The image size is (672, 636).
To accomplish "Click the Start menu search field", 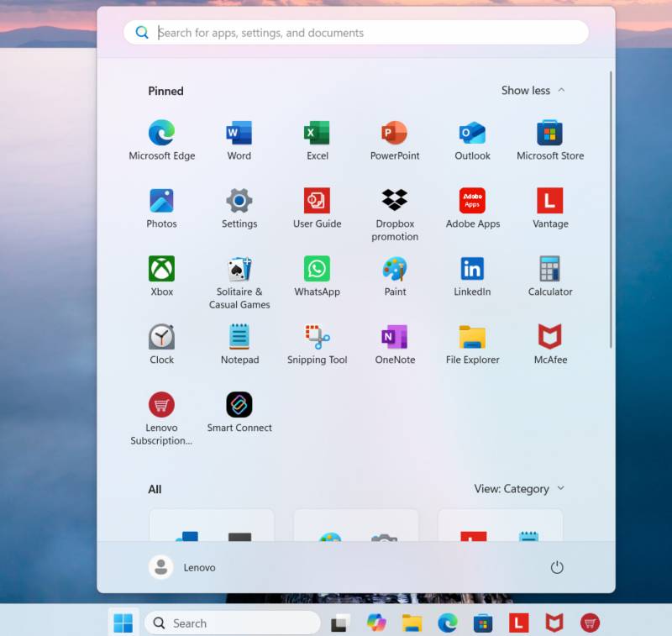I will pyautogui.click(x=355, y=33).
